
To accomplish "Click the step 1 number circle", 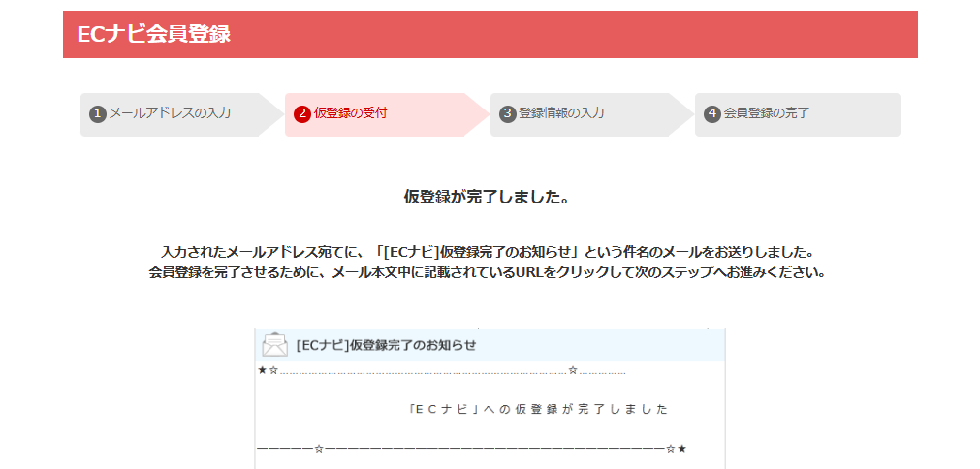I will point(97,113).
